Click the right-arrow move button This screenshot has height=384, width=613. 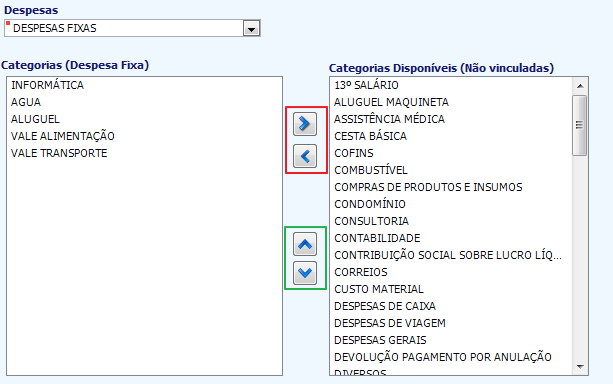[x=305, y=124]
